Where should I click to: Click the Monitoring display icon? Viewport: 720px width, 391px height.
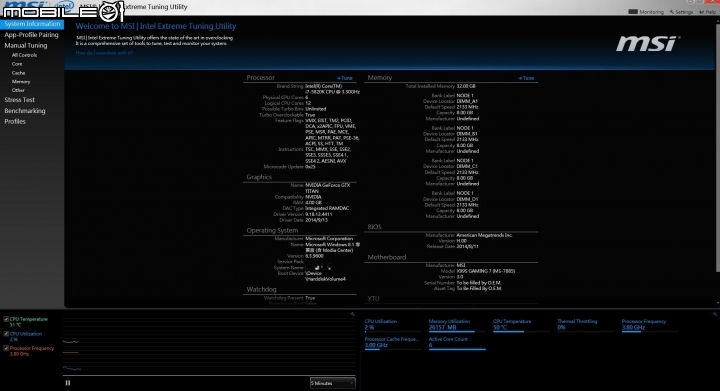click(x=633, y=11)
